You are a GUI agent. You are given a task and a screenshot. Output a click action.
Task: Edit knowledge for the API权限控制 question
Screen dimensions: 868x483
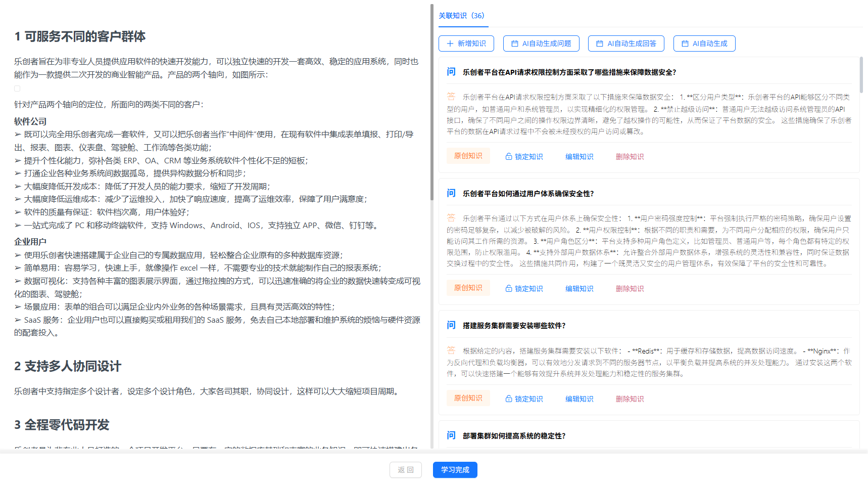click(579, 157)
